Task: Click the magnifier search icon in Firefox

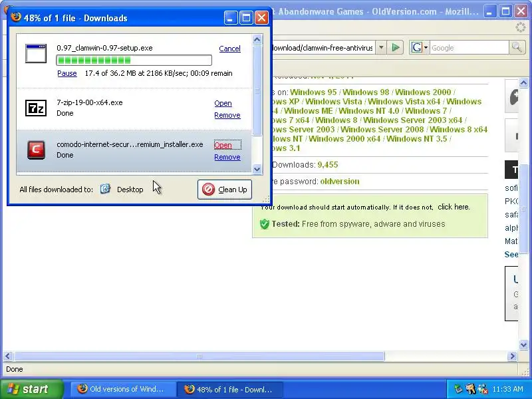Action: [517, 47]
